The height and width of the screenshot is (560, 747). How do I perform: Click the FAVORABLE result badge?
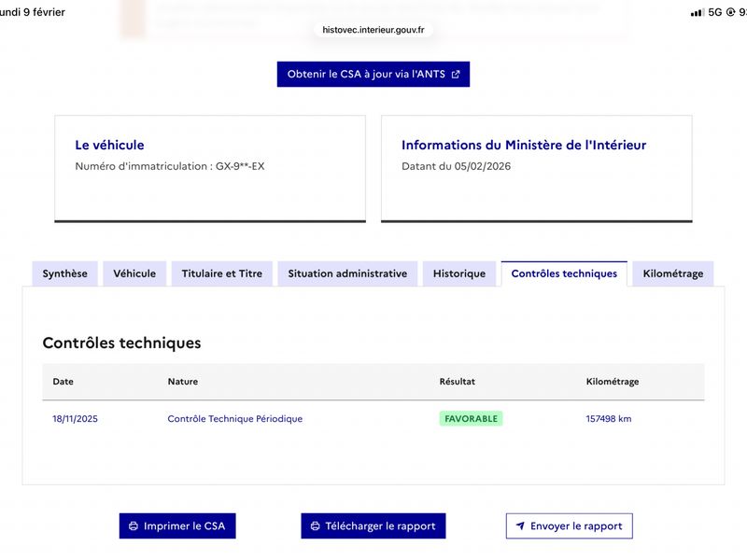tap(471, 419)
